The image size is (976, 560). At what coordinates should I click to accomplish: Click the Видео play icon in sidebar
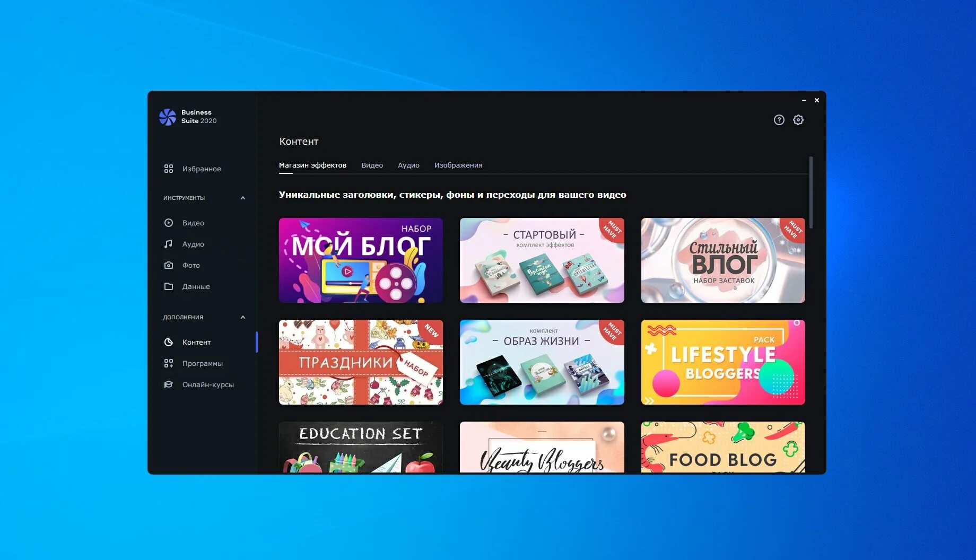coord(169,223)
